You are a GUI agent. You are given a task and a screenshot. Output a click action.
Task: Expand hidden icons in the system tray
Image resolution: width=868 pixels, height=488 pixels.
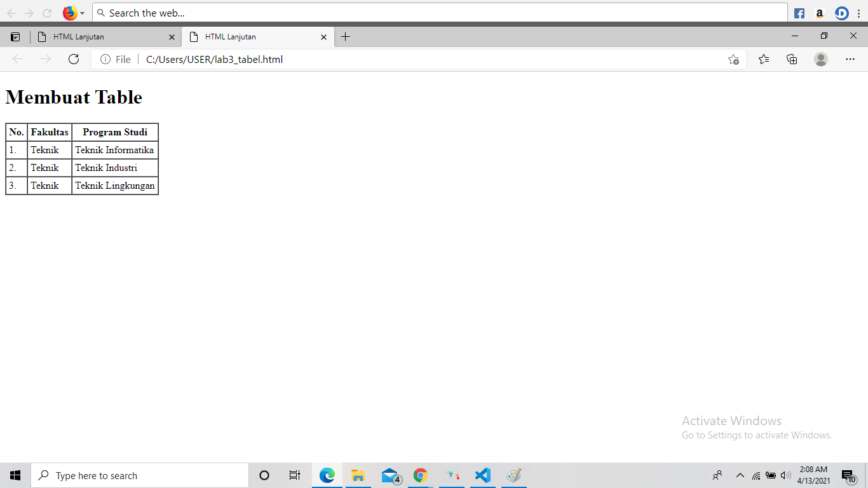[739, 475]
